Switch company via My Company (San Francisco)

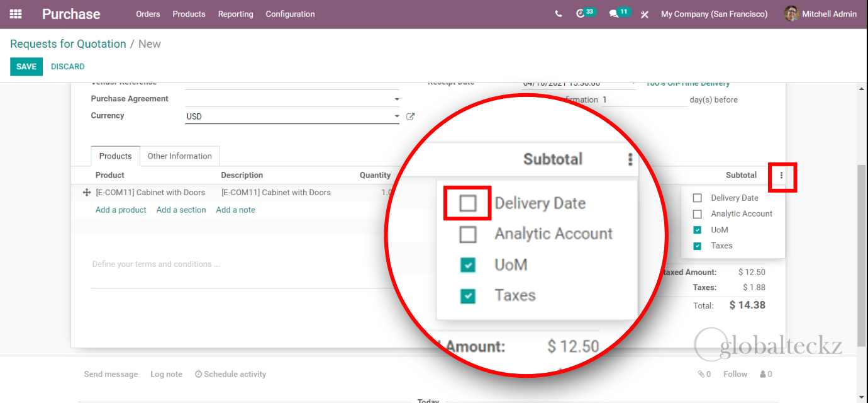[714, 14]
